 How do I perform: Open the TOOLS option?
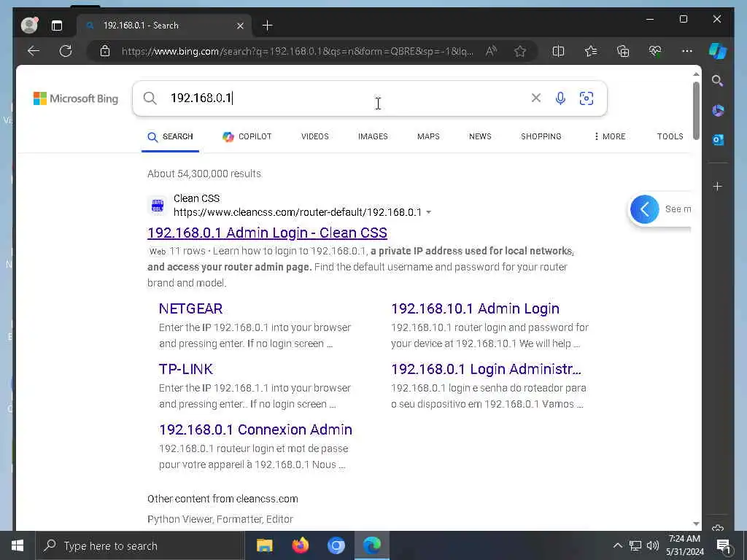pyautogui.click(x=670, y=136)
